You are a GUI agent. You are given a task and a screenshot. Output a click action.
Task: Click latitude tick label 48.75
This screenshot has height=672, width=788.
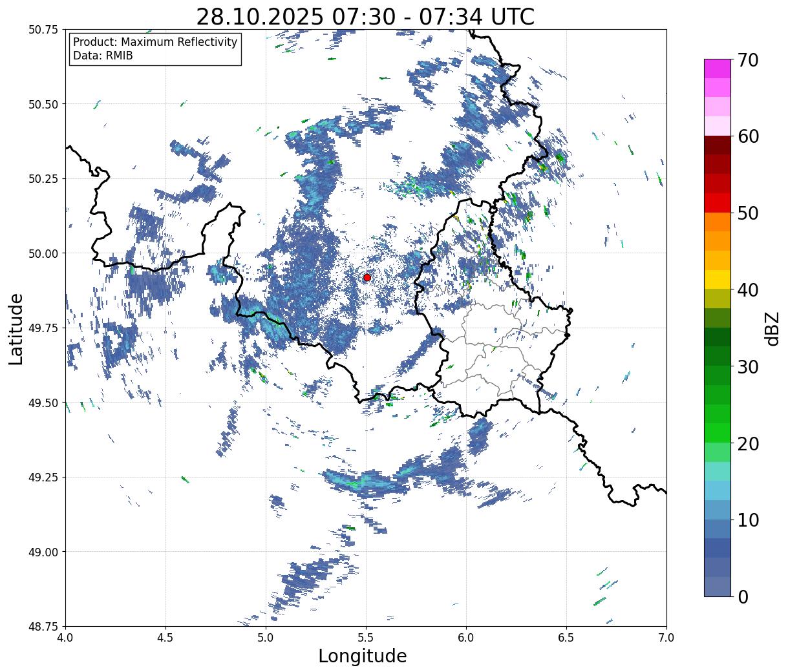43,626
